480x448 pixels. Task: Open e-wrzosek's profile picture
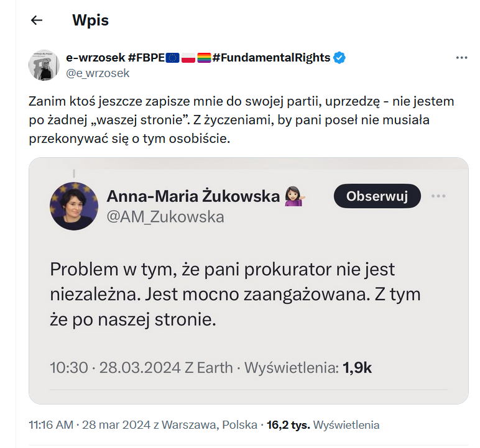click(x=44, y=65)
